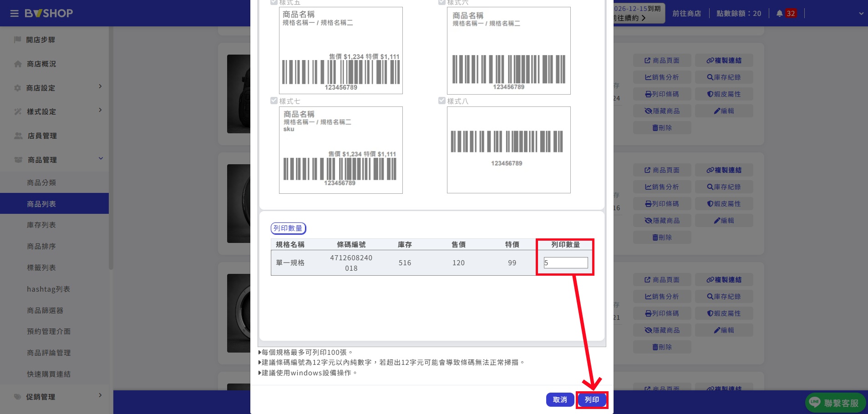Click the LINE 聯繫客服 chat button
Image resolution: width=868 pixels, height=414 pixels.
[836, 403]
